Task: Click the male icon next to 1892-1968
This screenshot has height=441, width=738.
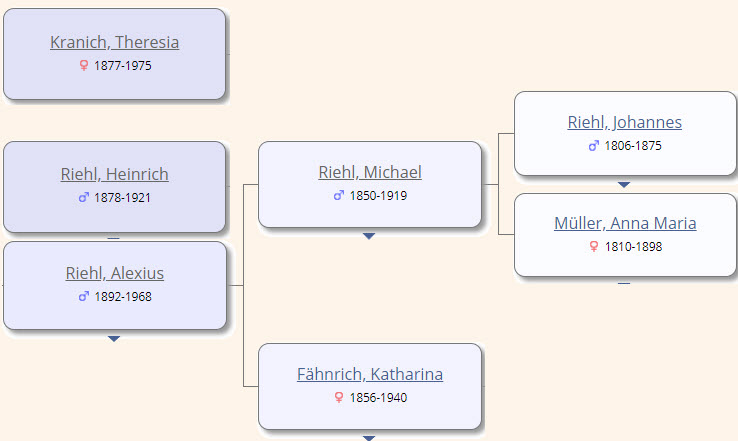Action: pyautogui.click(x=84, y=296)
